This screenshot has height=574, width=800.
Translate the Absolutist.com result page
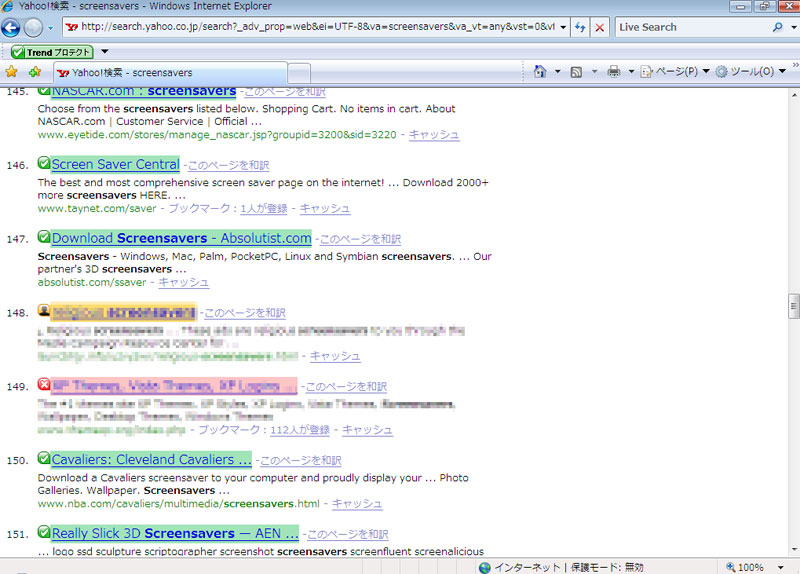[x=360, y=239]
